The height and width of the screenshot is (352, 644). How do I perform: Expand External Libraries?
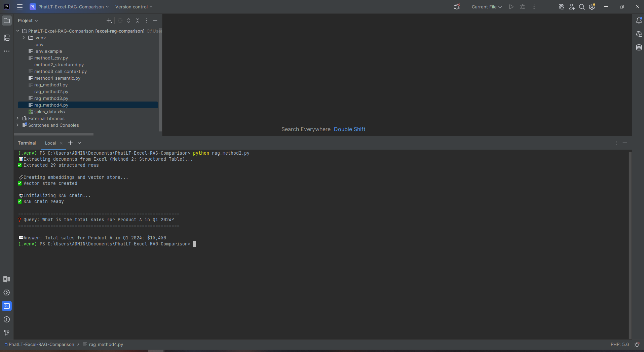[17, 118]
